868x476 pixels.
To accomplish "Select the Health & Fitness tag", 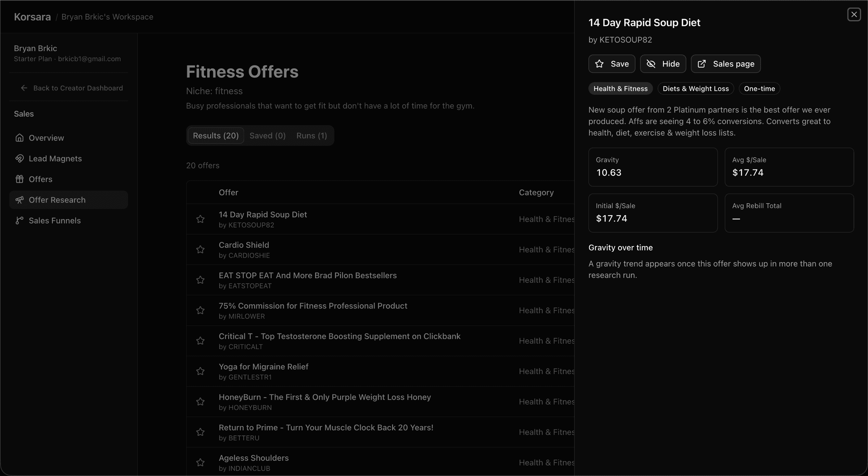I will pos(620,89).
